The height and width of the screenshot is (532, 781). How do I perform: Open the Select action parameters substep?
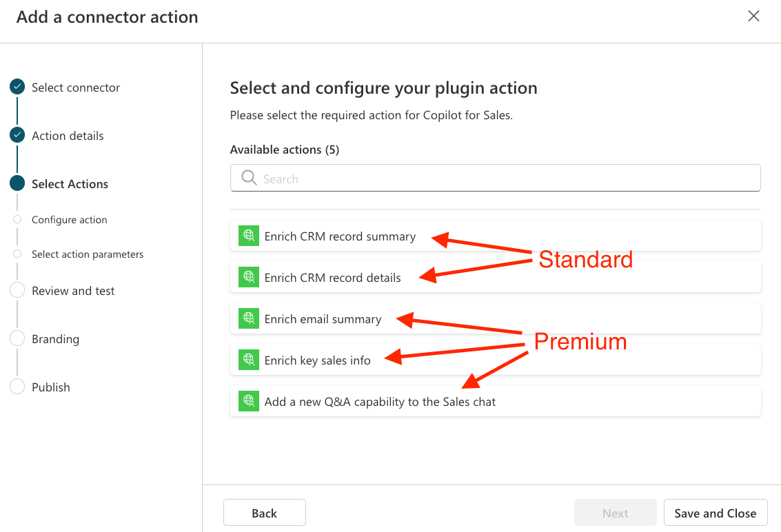tap(88, 254)
